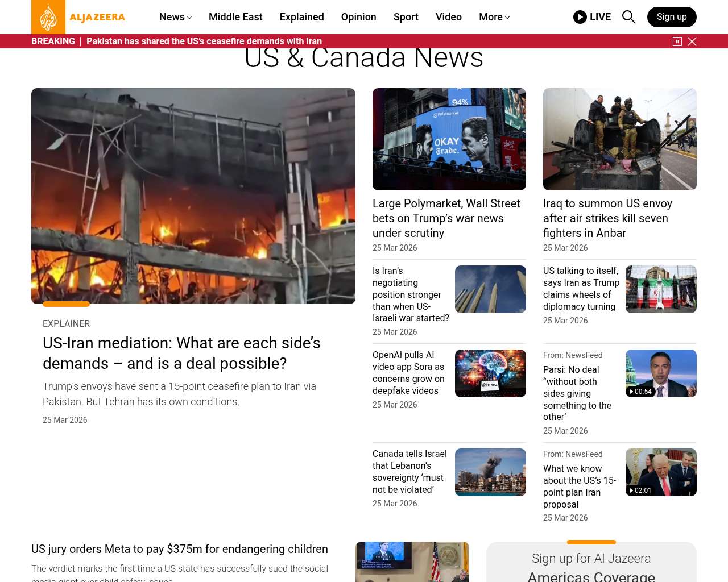Click the colorful AI brain thumbnail

[x=490, y=373]
